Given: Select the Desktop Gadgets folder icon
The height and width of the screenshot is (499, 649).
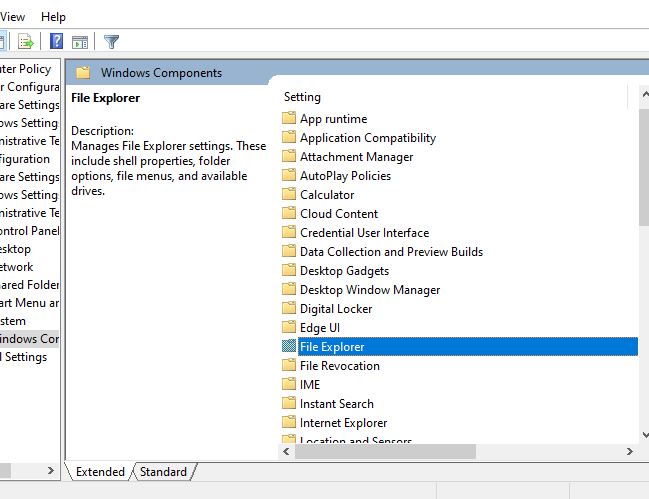Looking at the screenshot, I should 289,270.
